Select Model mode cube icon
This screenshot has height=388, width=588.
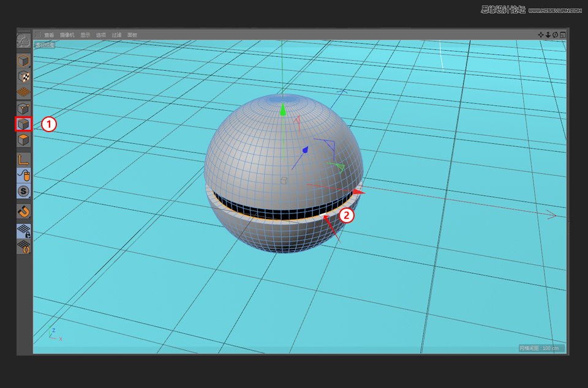(22, 61)
